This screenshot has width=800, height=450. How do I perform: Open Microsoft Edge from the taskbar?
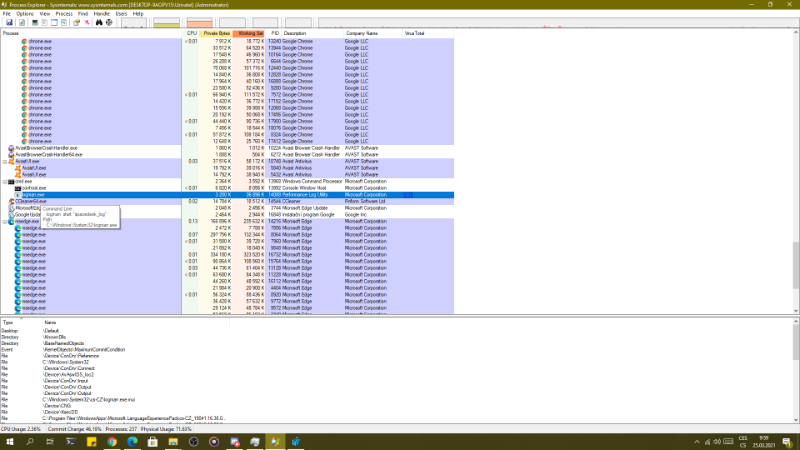(x=132, y=441)
